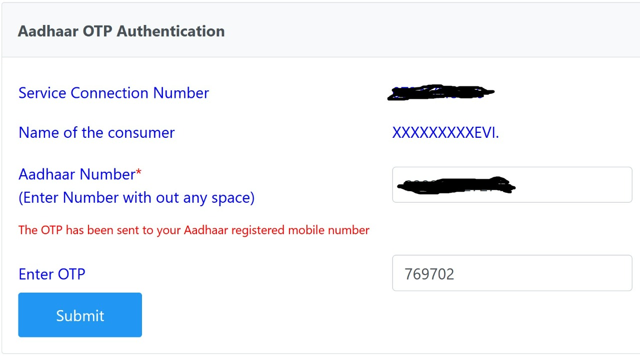Click the blue Submit button
640x364 pixels.
80,315
